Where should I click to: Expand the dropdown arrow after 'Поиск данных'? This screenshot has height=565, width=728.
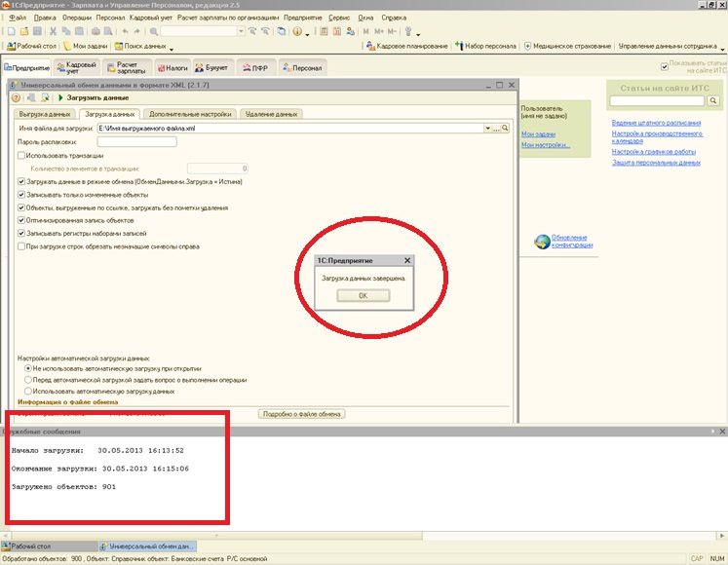tap(172, 49)
